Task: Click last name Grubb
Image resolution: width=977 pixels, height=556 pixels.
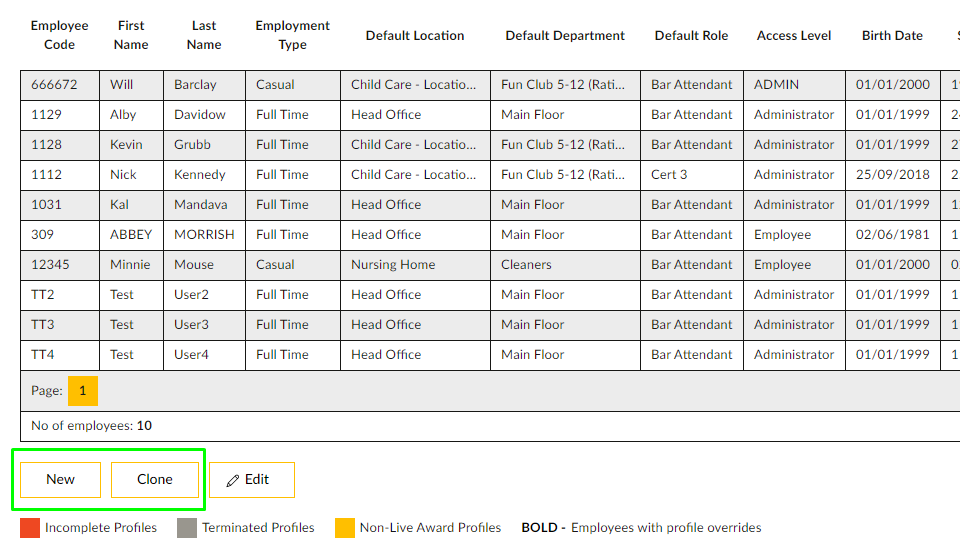Action: 193,145
